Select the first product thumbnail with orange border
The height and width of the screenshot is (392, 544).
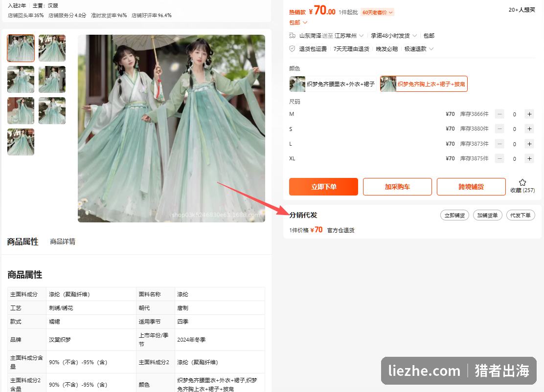point(21,48)
